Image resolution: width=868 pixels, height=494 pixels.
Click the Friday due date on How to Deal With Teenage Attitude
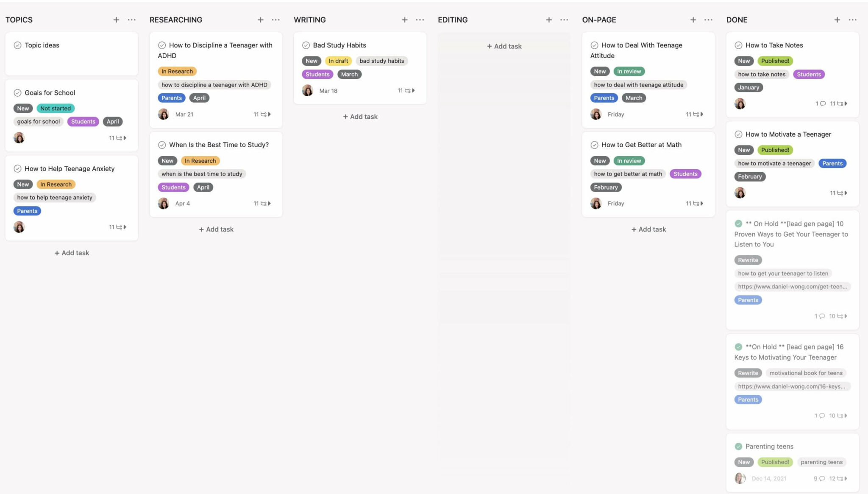615,114
